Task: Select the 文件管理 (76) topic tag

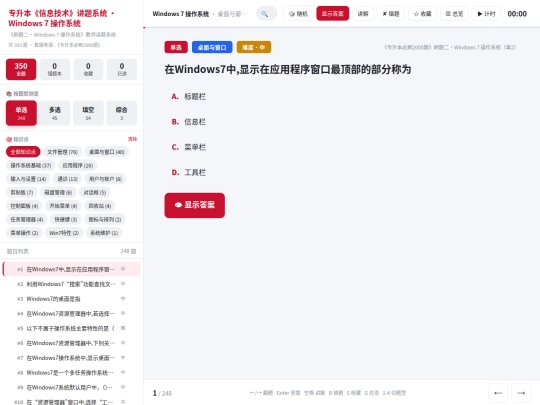Action: (x=62, y=152)
